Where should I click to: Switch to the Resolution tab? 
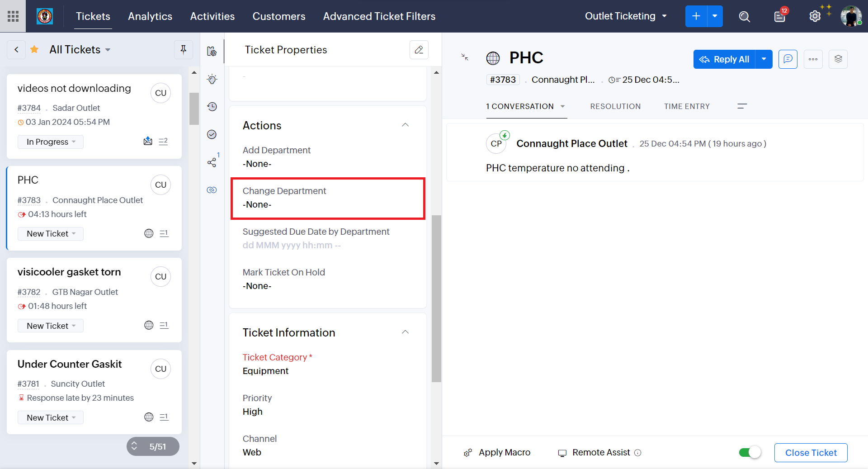pyautogui.click(x=615, y=106)
